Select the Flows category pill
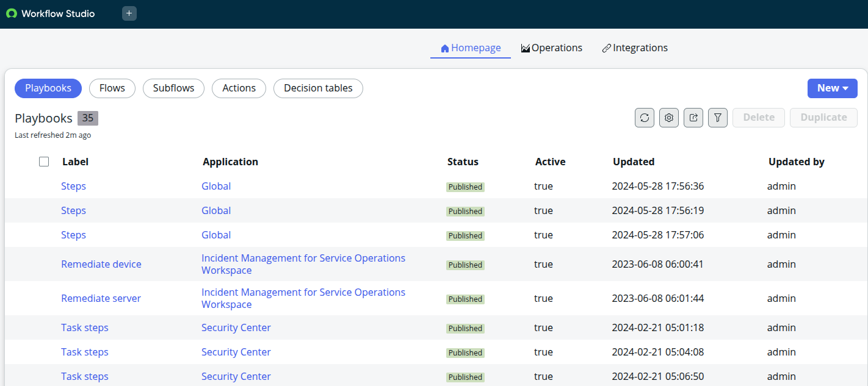Viewport: 868px width, 386px height. (x=112, y=88)
